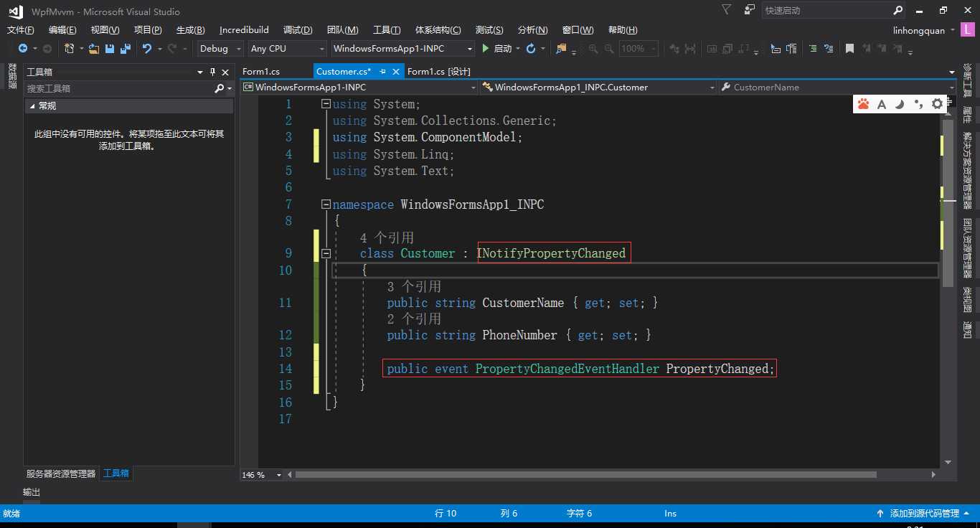Open the Incredibuild menu
The width and height of the screenshot is (980, 528).
pos(244,30)
